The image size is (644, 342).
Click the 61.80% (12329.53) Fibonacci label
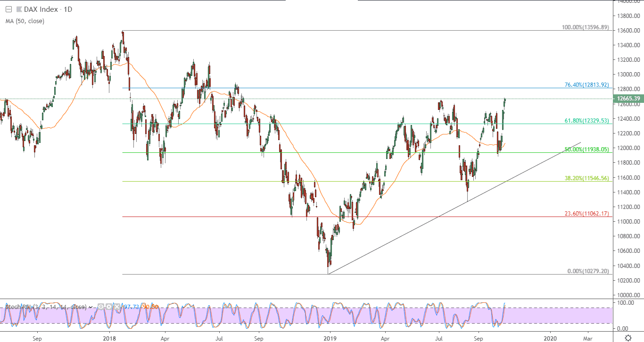[x=587, y=121]
